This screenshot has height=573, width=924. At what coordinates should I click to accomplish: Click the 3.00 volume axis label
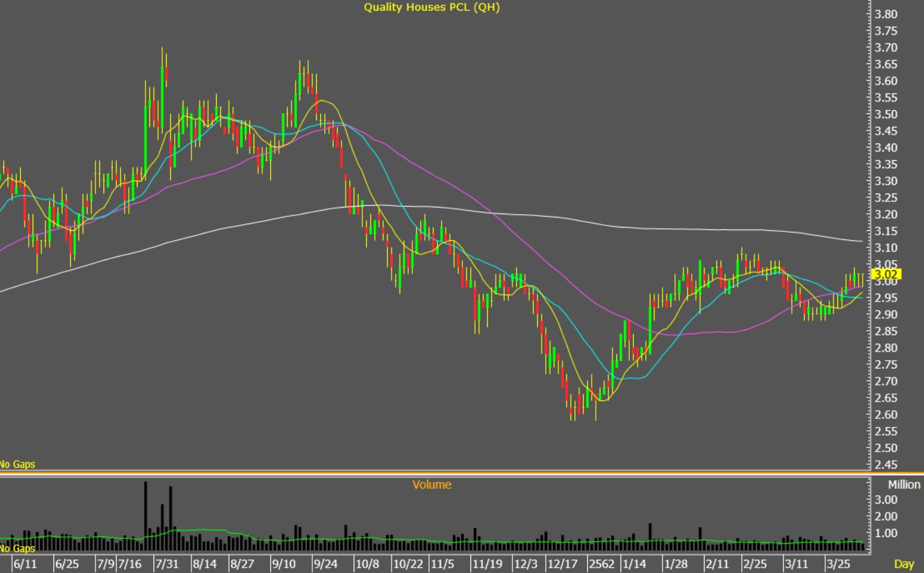[885, 500]
